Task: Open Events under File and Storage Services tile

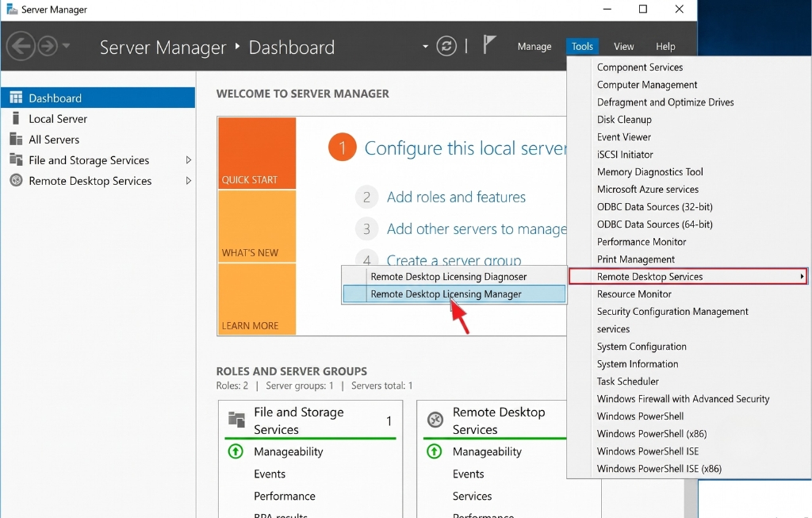Action: click(x=270, y=474)
